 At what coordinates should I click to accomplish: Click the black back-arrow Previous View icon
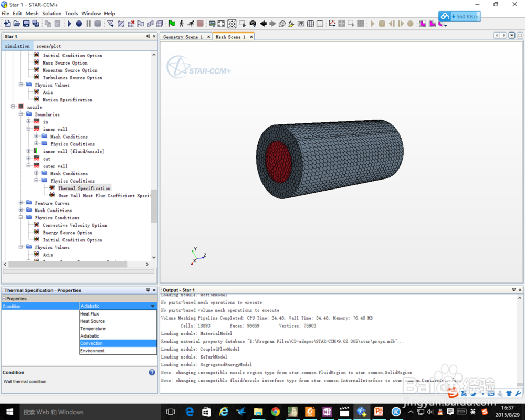(x=264, y=24)
